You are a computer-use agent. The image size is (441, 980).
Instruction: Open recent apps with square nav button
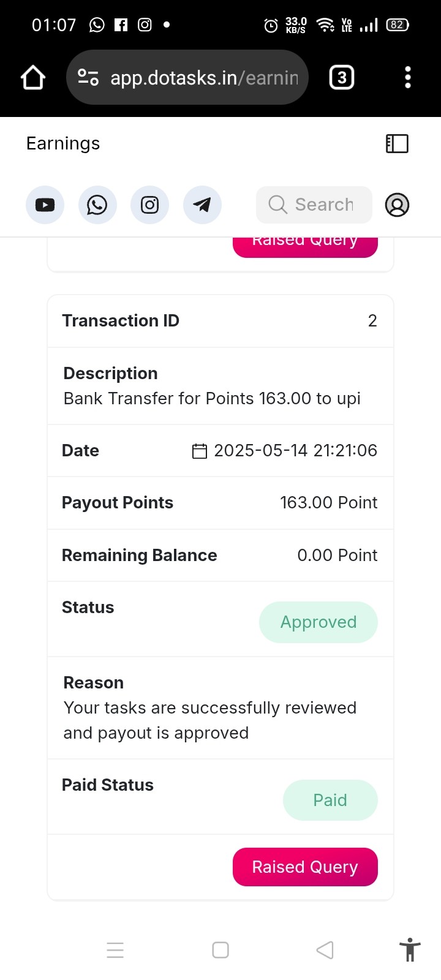pos(221,950)
